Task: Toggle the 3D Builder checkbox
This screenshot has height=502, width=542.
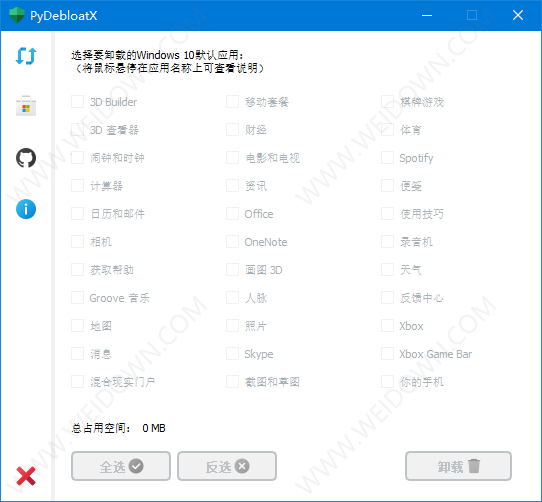Action: point(77,102)
